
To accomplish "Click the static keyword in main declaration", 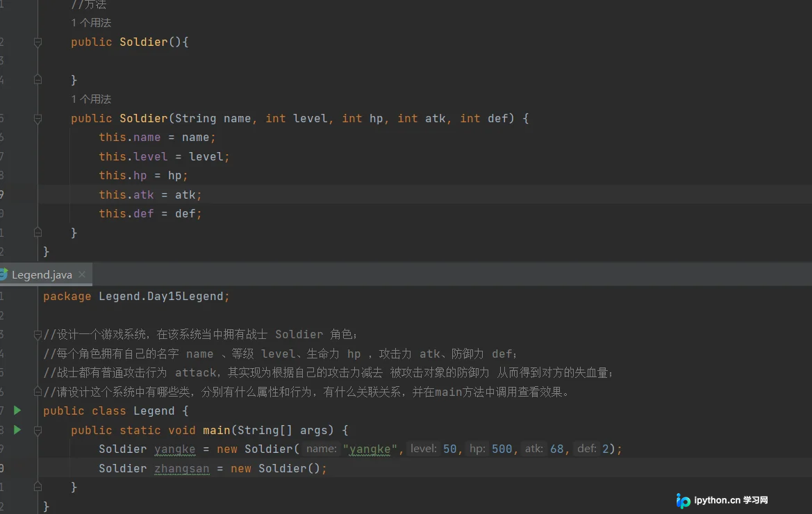I will 140,430.
